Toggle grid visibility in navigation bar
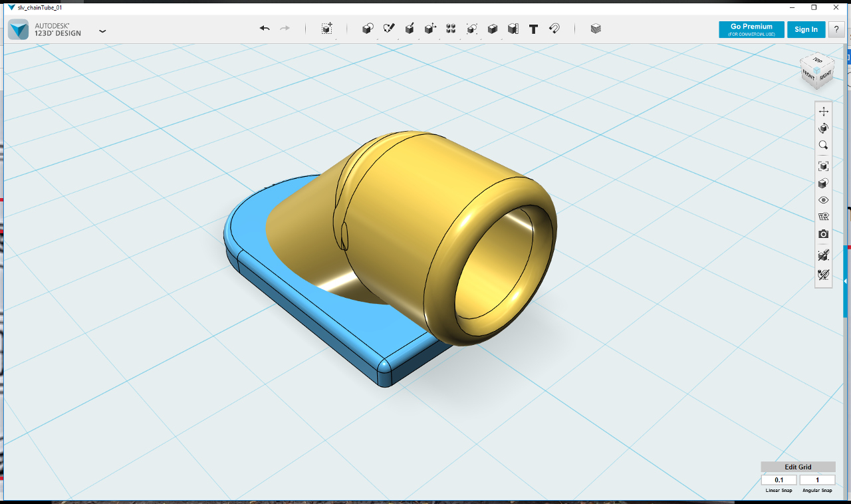851x504 pixels. tap(824, 217)
